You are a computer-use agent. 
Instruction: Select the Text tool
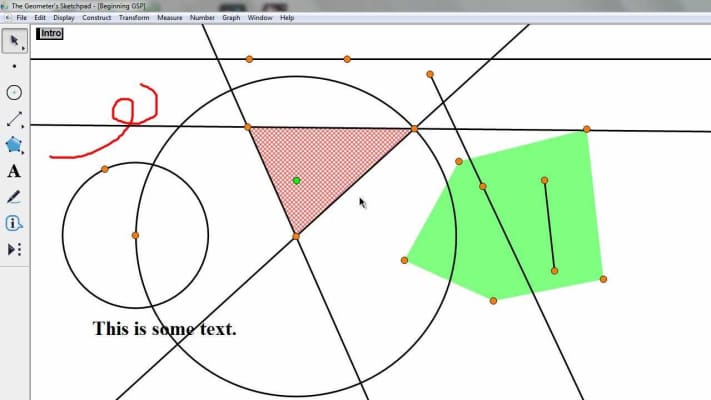pos(14,171)
